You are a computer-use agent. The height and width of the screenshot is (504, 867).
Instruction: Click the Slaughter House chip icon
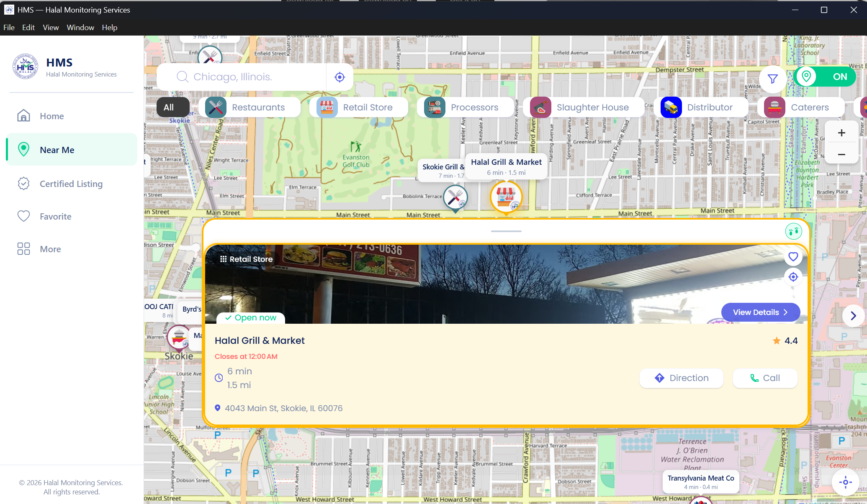(540, 107)
